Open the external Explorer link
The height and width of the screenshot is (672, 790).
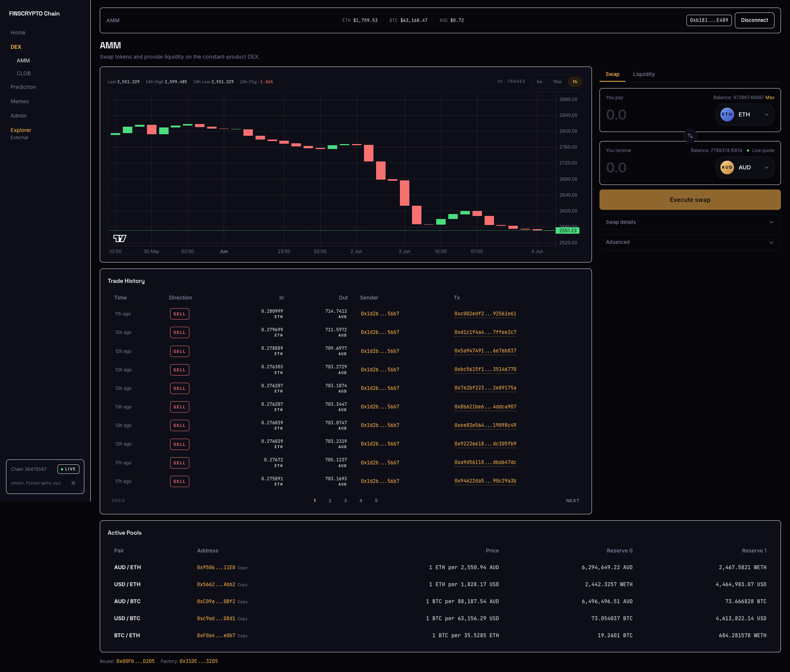(21, 133)
